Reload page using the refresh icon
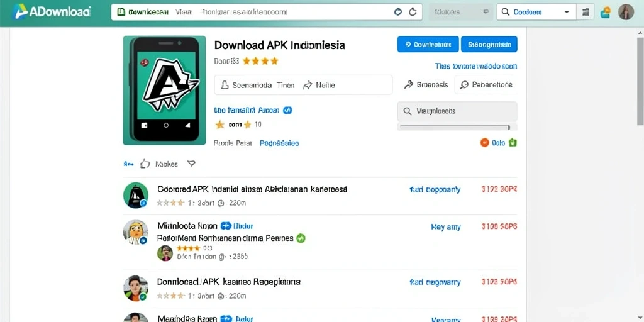 (413, 12)
